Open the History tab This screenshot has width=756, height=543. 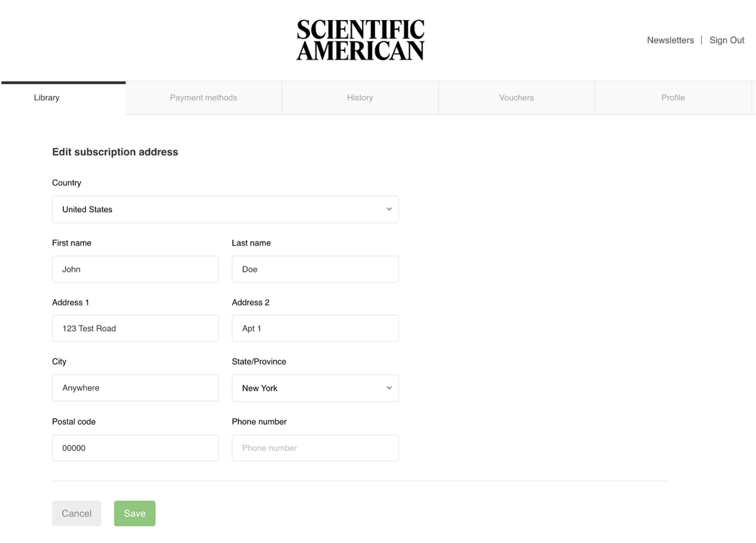point(360,98)
